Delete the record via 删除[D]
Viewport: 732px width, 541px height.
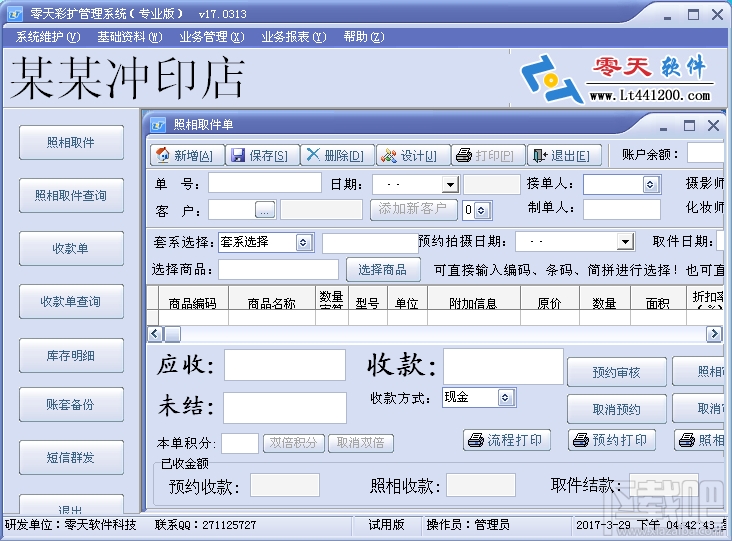click(x=338, y=155)
